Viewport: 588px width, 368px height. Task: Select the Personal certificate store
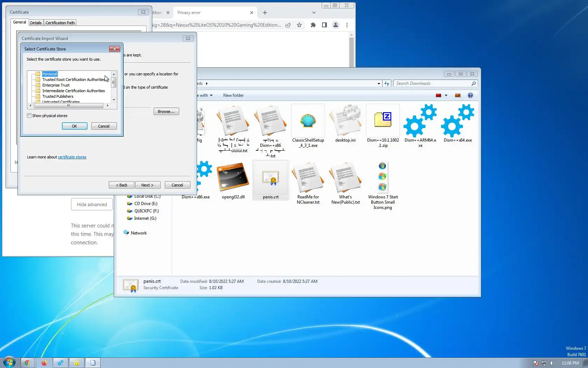point(50,74)
